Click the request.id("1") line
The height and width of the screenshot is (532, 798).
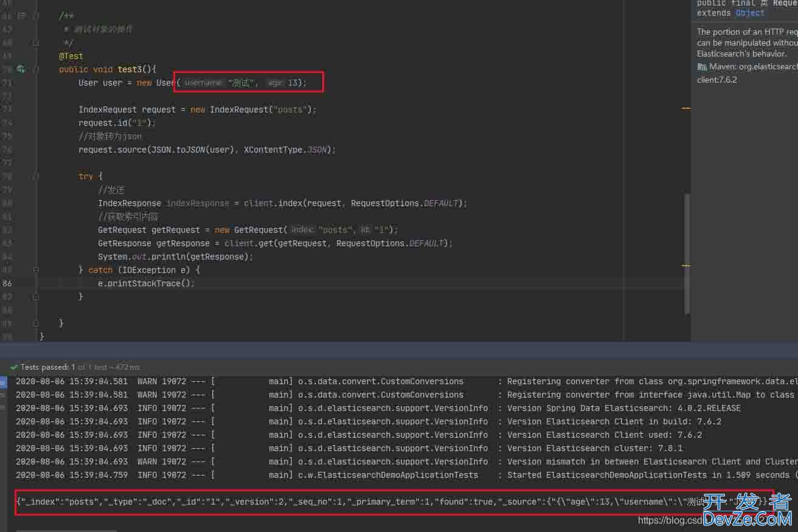point(117,123)
